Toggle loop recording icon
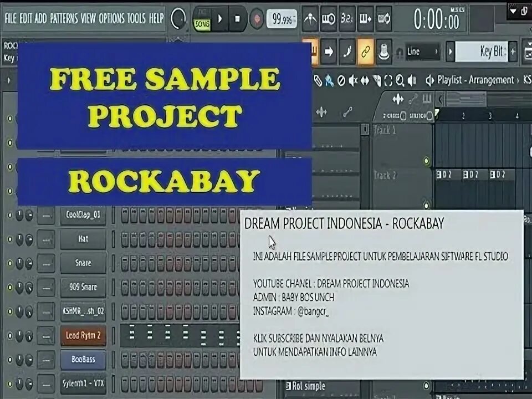532x399 pixels. pos(383,19)
